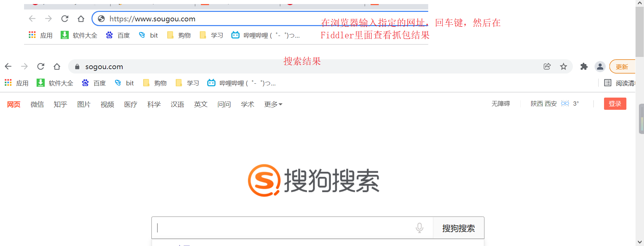Click reload icon in upper browser screenshot
644x246 pixels.
pyautogui.click(x=65, y=19)
